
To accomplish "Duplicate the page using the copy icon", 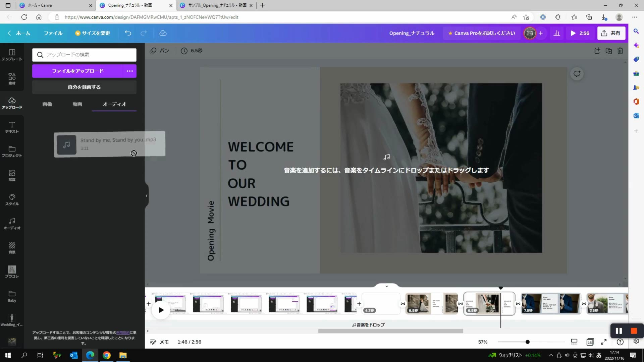I will pos(609,51).
